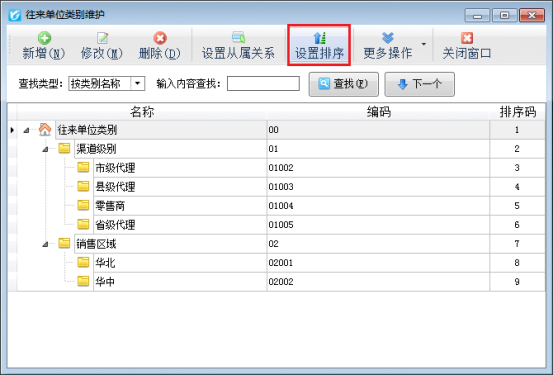The height and width of the screenshot is (375, 553).
Task: Click the folder icon beside 零售商
Action: (x=83, y=205)
